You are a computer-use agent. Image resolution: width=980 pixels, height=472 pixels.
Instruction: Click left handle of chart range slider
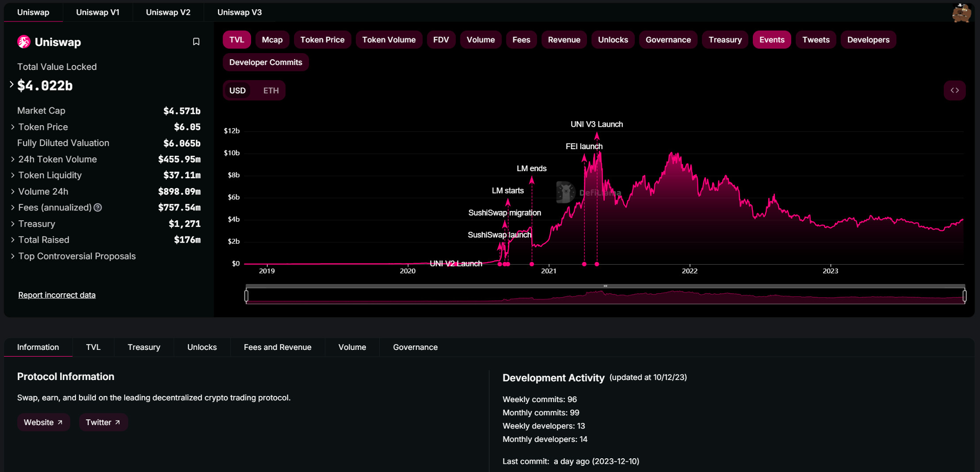(247, 296)
